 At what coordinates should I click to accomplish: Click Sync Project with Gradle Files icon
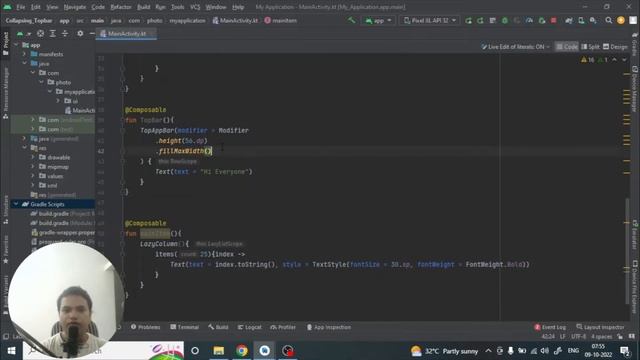[569, 20]
